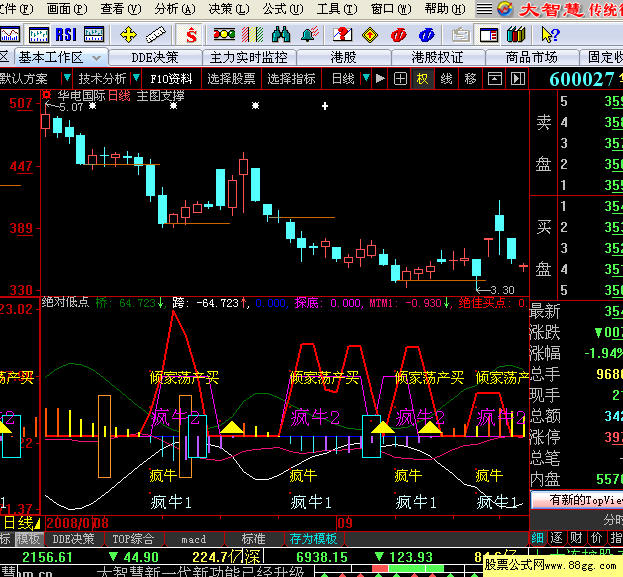
Task: Click the hamburger lines icon in menu bar
Action: click(484, 9)
